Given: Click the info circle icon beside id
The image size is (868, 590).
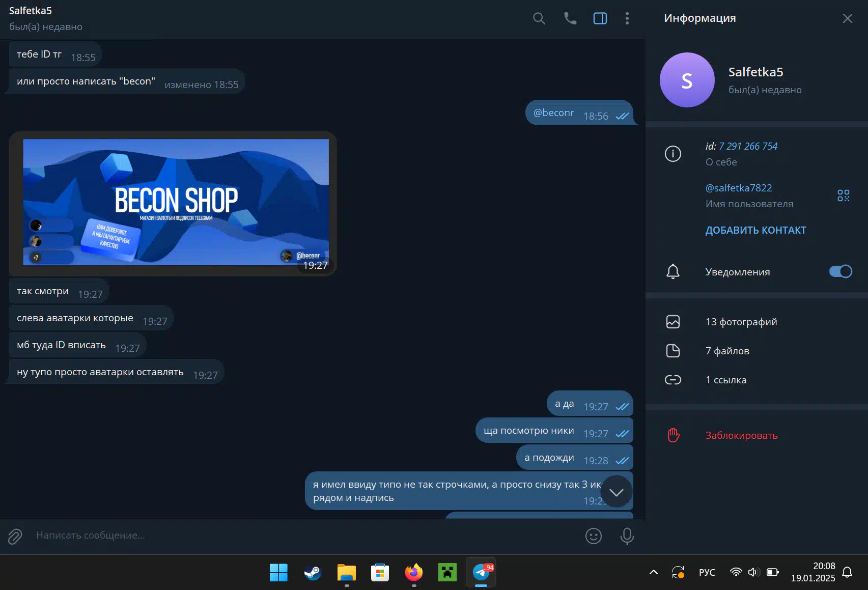Looking at the screenshot, I should click(x=673, y=153).
